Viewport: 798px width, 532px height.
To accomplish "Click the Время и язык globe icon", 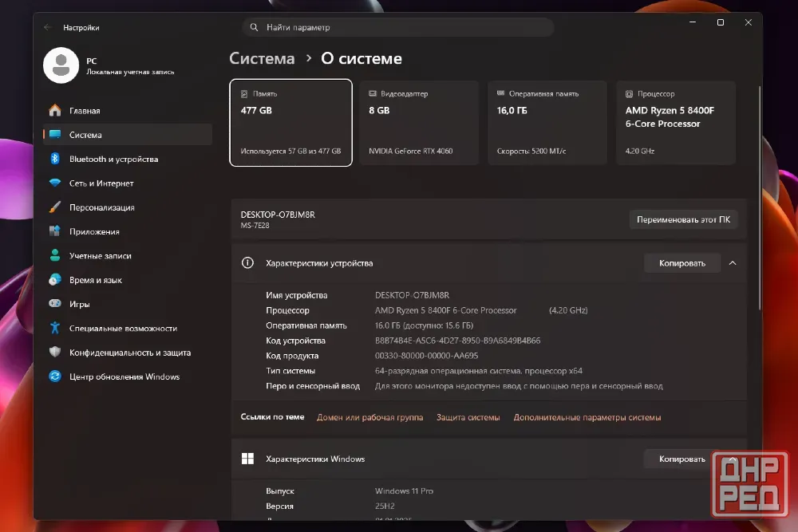I will [55, 280].
